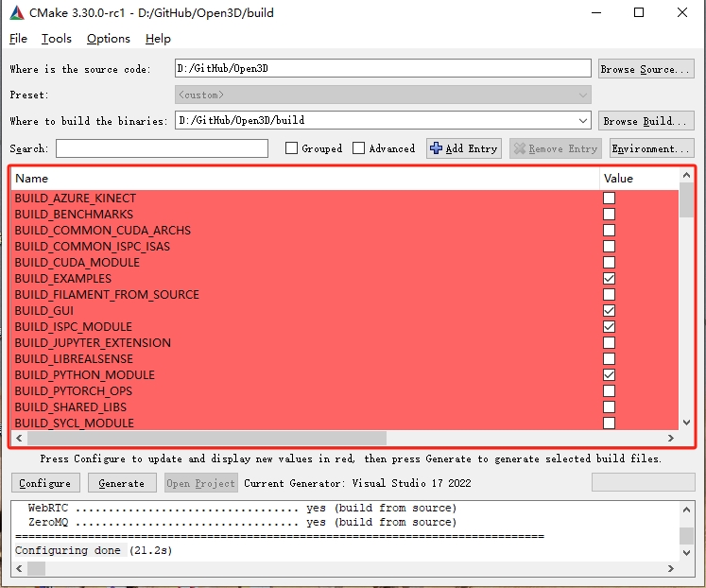Open the Tools menu

[57, 39]
